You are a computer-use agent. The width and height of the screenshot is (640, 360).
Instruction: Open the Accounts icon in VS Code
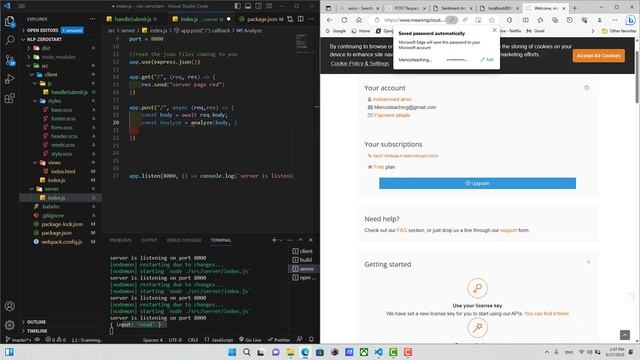[9, 306]
